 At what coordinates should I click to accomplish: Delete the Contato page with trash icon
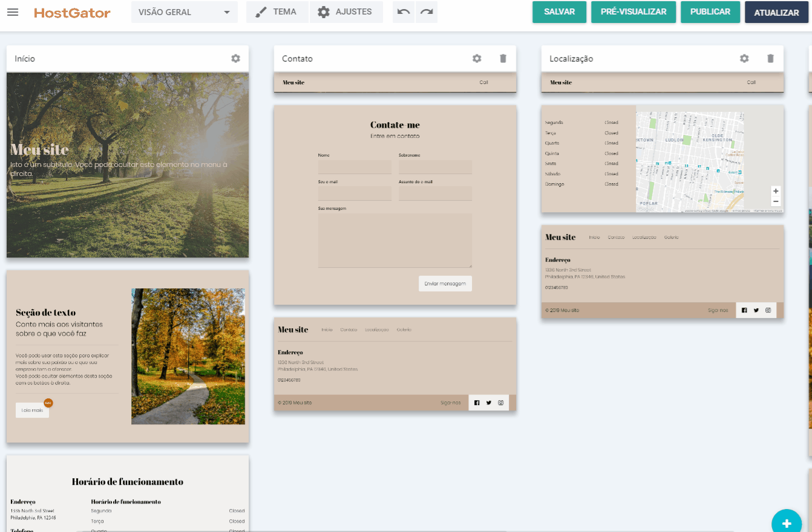click(503, 59)
